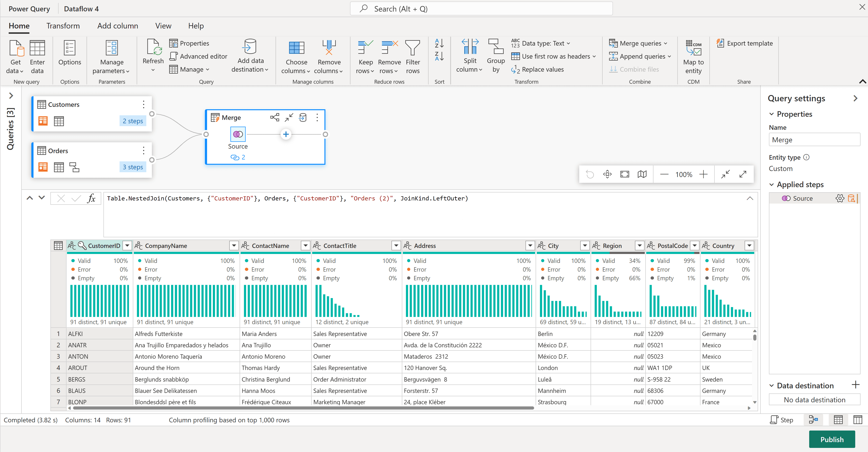The width and height of the screenshot is (868, 452).
Task: Click the Publish button
Action: tap(832, 439)
